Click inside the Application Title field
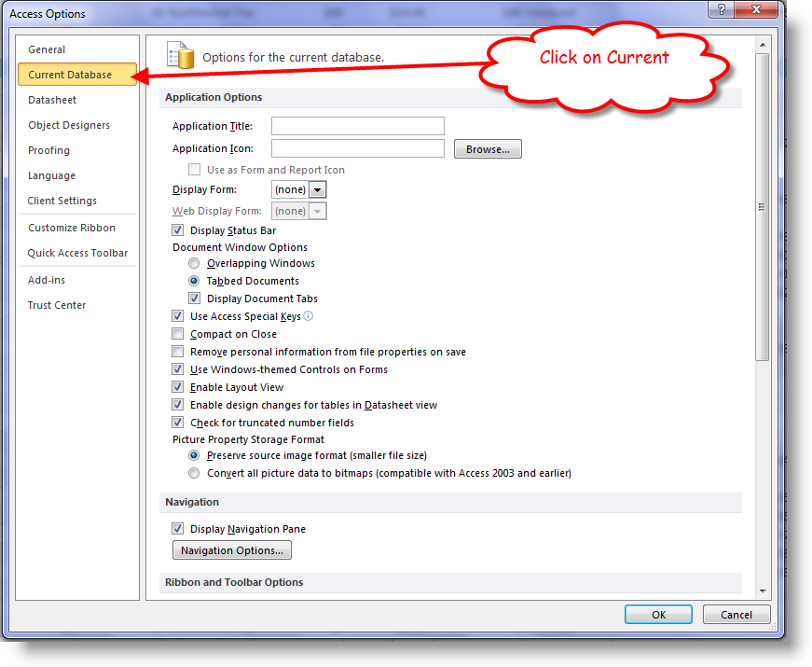812x667 pixels. [x=357, y=125]
